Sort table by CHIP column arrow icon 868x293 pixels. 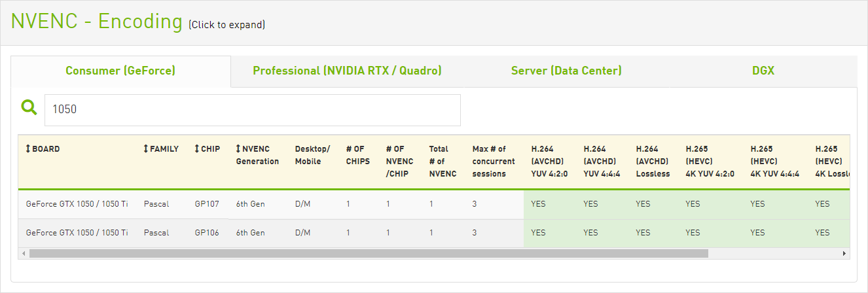click(x=197, y=149)
